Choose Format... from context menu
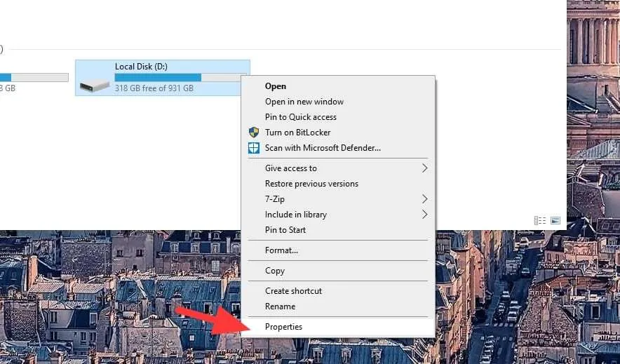 tap(338, 250)
